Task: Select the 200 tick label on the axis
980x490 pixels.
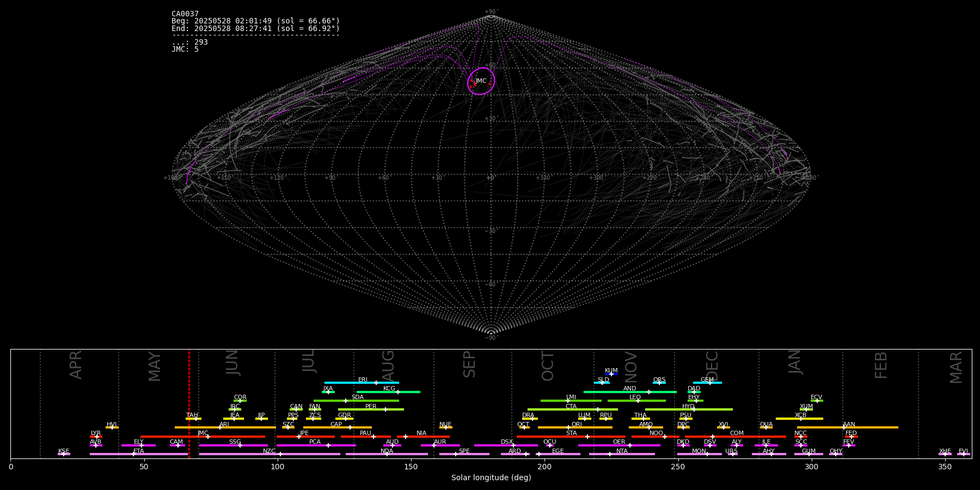Action: (544, 467)
